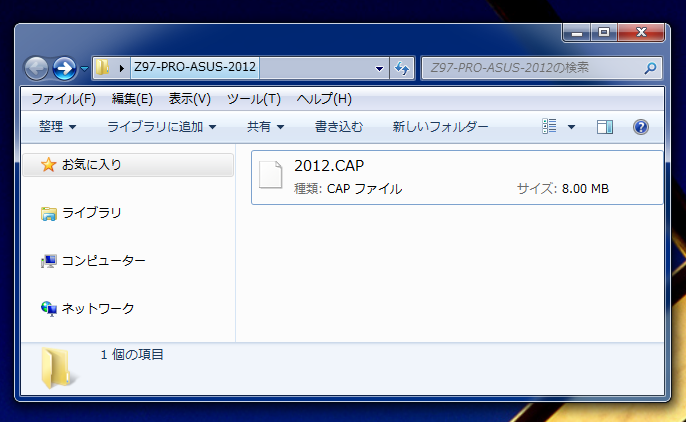Select お気に入り in the navigation pane
The height and width of the screenshot is (422, 686).
pyautogui.click(x=128, y=165)
